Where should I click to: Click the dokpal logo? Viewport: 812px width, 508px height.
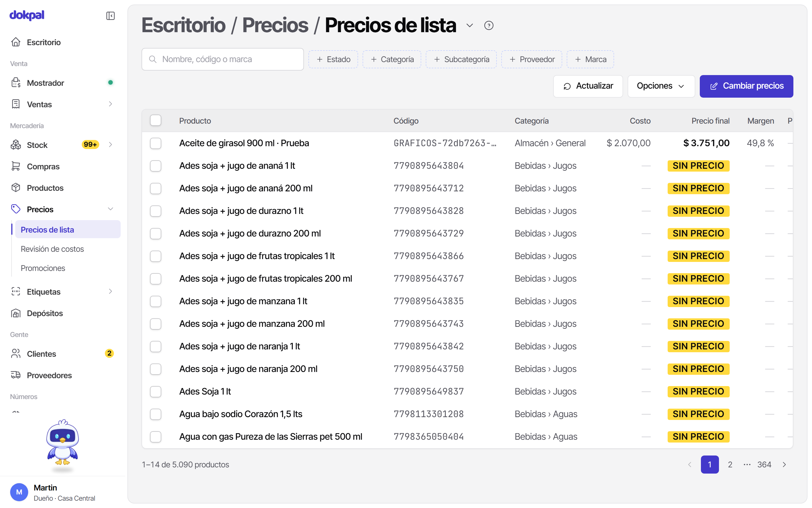[x=27, y=15]
